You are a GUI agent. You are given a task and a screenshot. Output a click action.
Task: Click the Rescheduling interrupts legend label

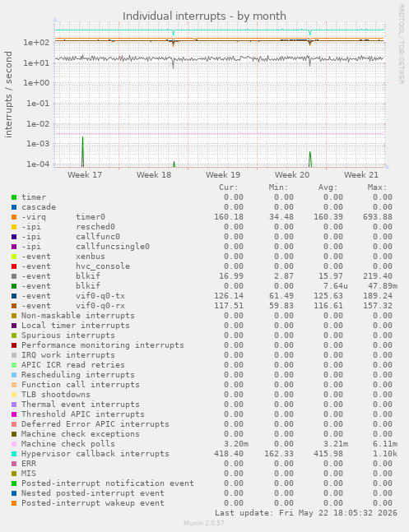click(78, 375)
